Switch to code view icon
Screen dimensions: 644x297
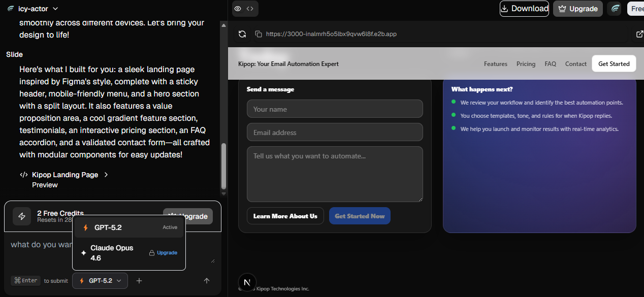250,9
